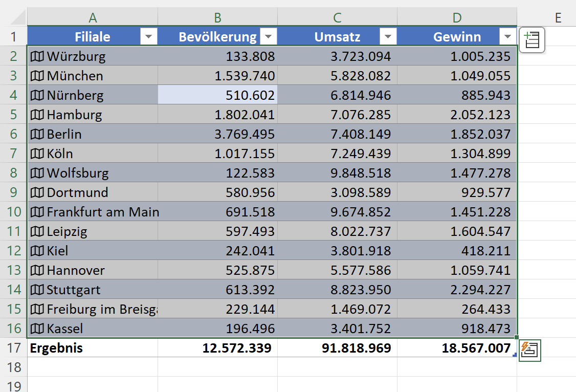Select column B header
Screen dimensions: 576x392
pos(217,17)
